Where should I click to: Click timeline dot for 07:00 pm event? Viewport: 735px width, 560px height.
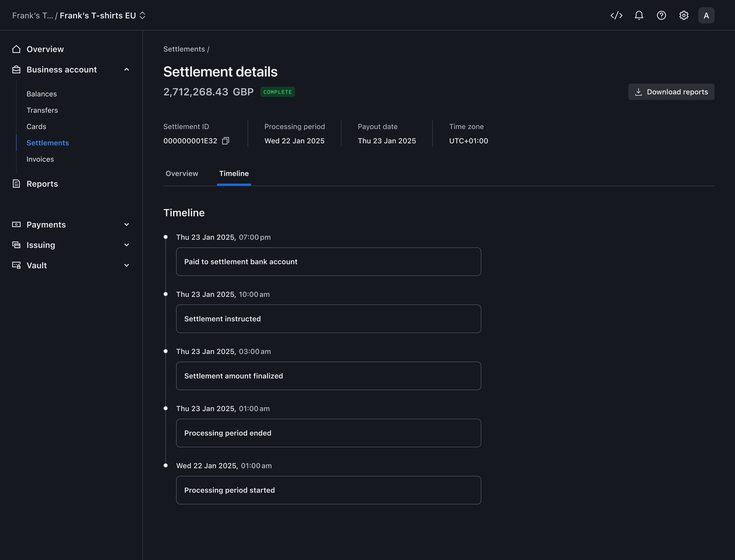tap(165, 237)
